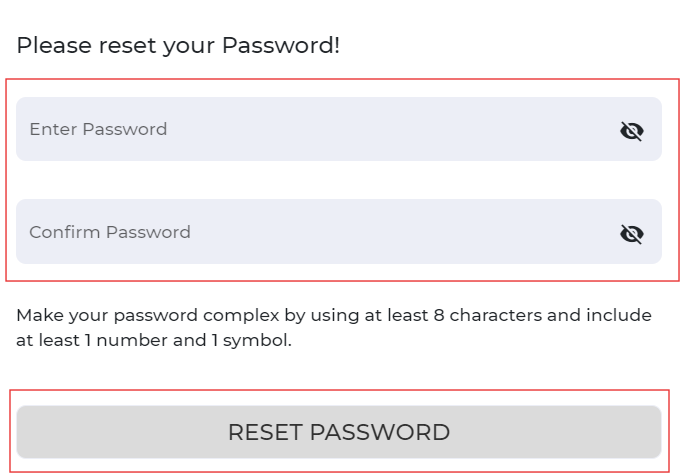Unmask the second password field
688x473 pixels.
pos(631,233)
